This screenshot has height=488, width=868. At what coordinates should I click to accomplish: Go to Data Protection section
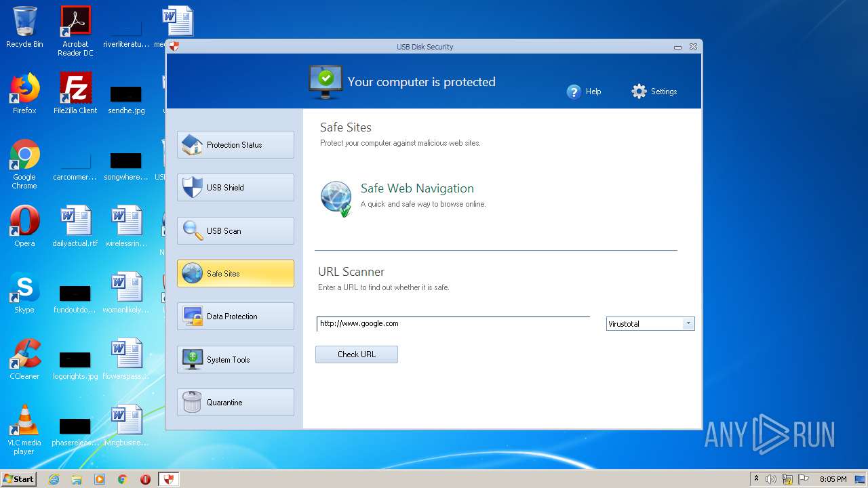pos(235,316)
